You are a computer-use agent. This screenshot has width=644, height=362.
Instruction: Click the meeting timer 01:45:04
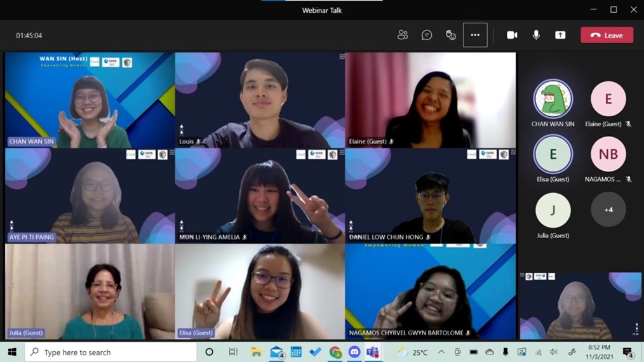[x=29, y=36]
